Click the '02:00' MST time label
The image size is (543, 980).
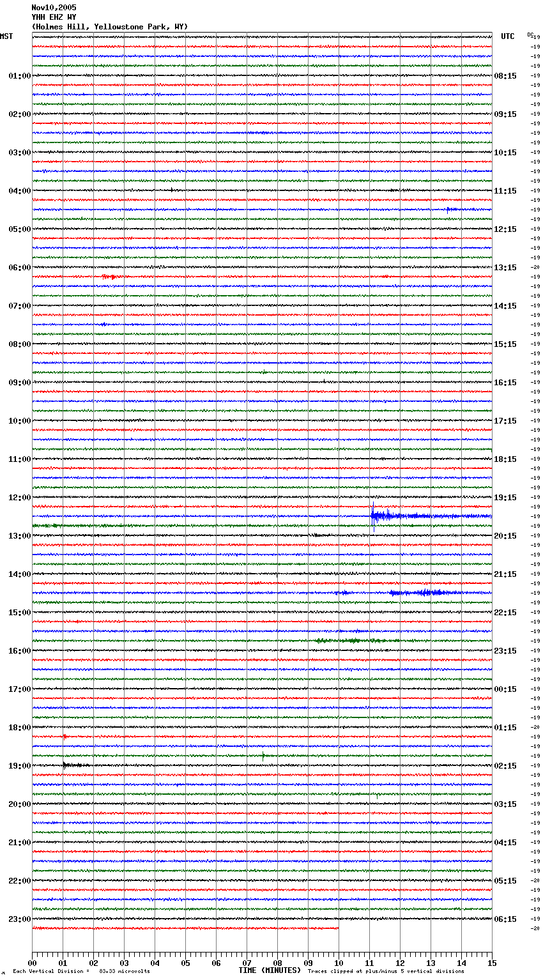pyautogui.click(x=20, y=114)
